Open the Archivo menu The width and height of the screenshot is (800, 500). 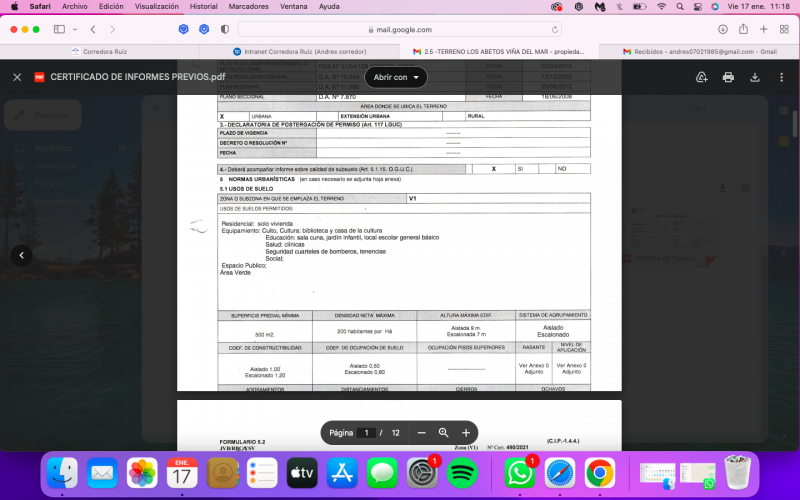point(74,6)
